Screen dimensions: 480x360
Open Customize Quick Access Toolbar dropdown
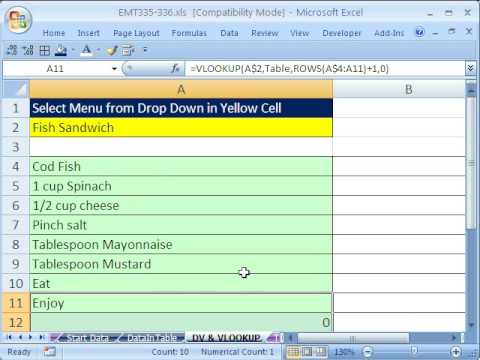coord(145,50)
